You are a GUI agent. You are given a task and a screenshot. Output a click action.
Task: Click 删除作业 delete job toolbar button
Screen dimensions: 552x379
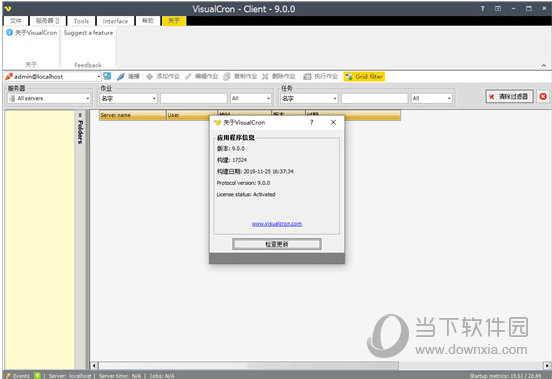click(278, 76)
